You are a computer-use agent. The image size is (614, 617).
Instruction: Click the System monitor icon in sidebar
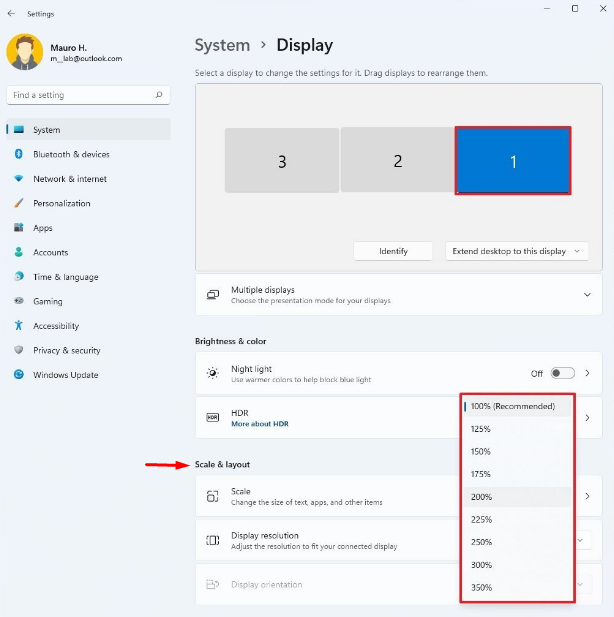19,129
